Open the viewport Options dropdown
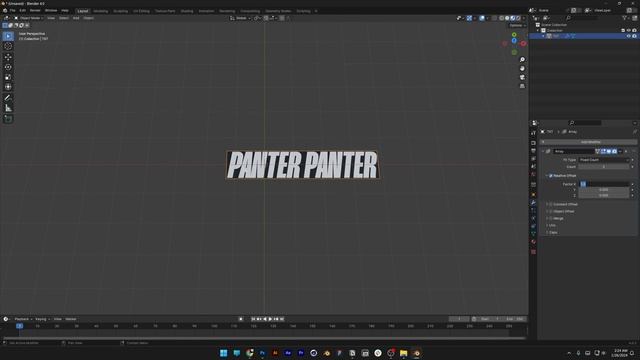 pyautogui.click(x=517, y=25)
